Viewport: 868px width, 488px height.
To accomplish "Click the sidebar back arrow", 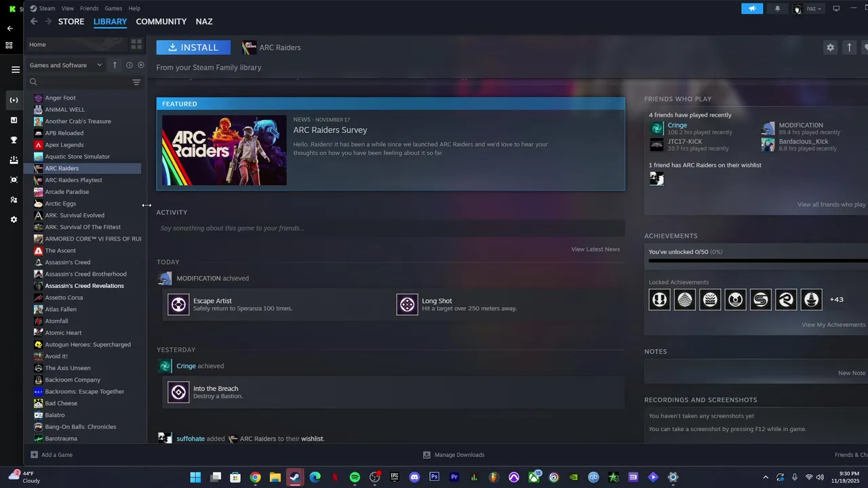I will [x=9, y=28].
